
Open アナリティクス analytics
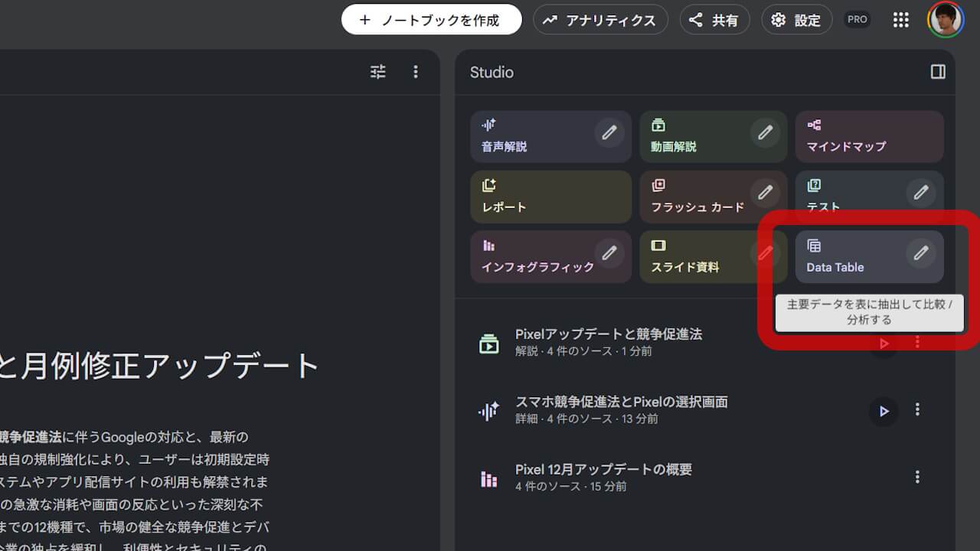click(x=600, y=19)
